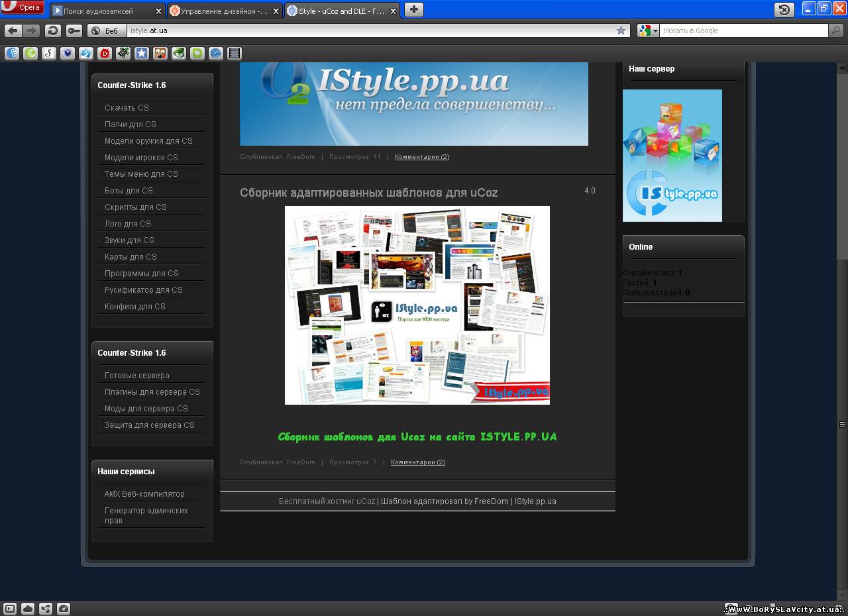
Task: Open the orange face bookmark icon
Action: click(160, 54)
